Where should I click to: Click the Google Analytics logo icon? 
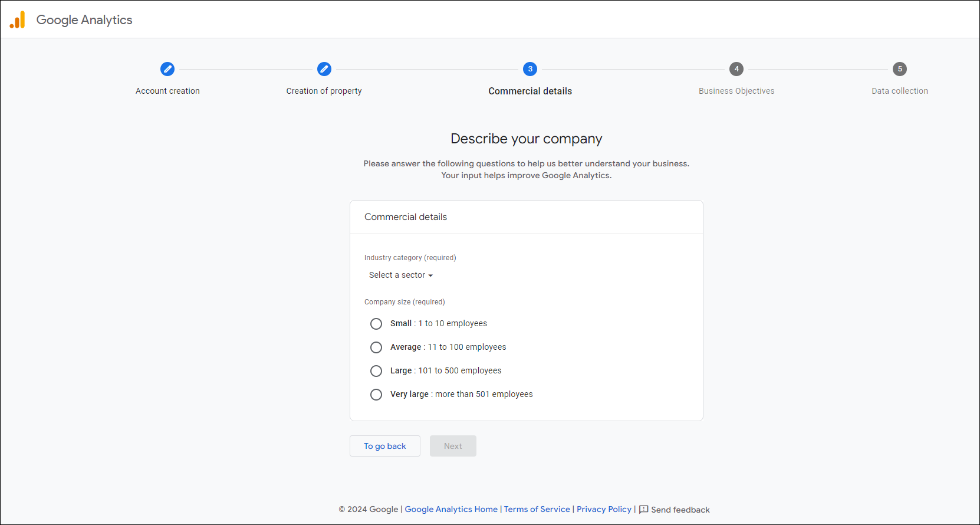pyautogui.click(x=18, y=20)
